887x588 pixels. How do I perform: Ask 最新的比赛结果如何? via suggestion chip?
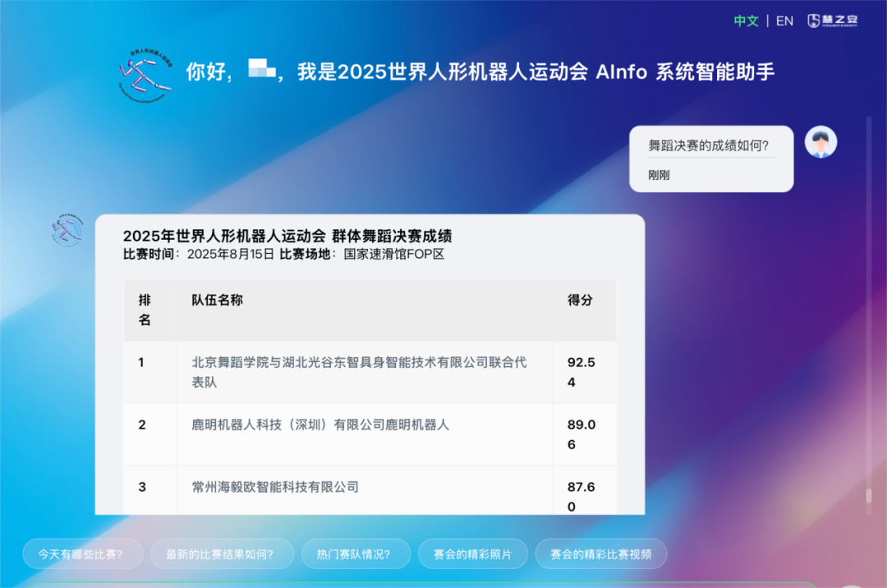(x=222, y=554)
